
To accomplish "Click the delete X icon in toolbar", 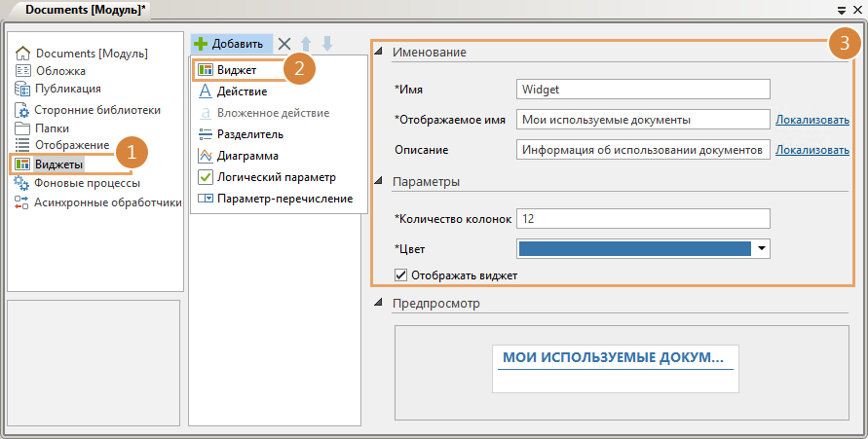I will (x=284, y=44).
